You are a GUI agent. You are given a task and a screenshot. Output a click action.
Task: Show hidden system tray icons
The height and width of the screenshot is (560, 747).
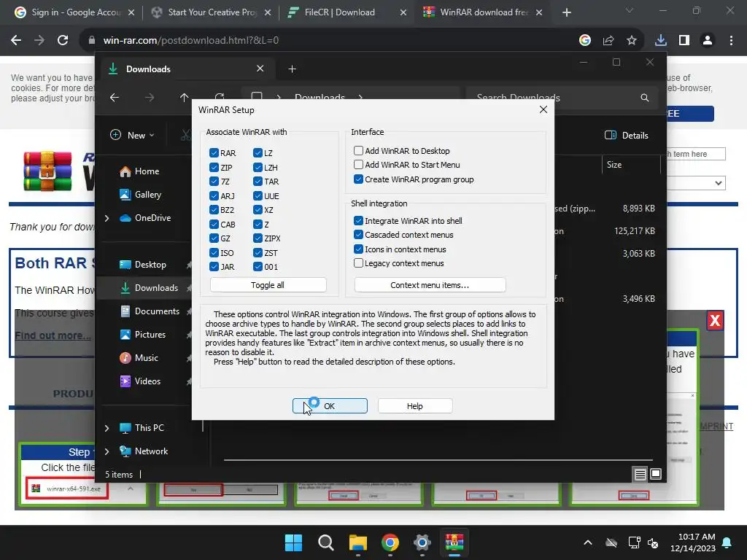[x=588, y=542]
